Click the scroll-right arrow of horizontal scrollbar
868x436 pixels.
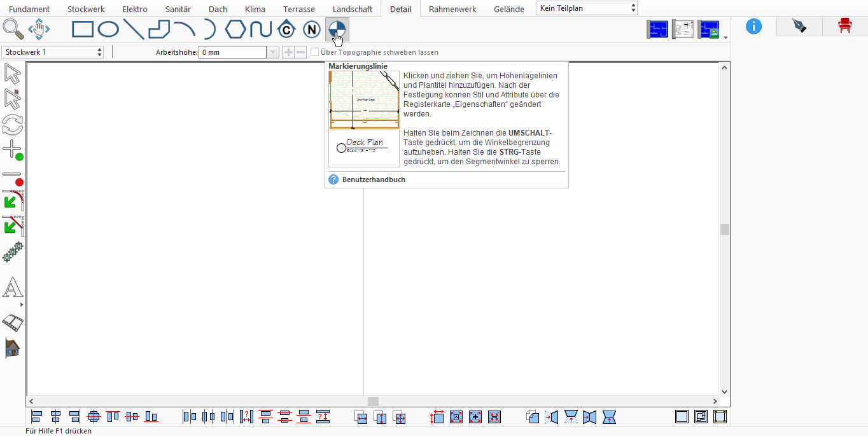(715, 402)
